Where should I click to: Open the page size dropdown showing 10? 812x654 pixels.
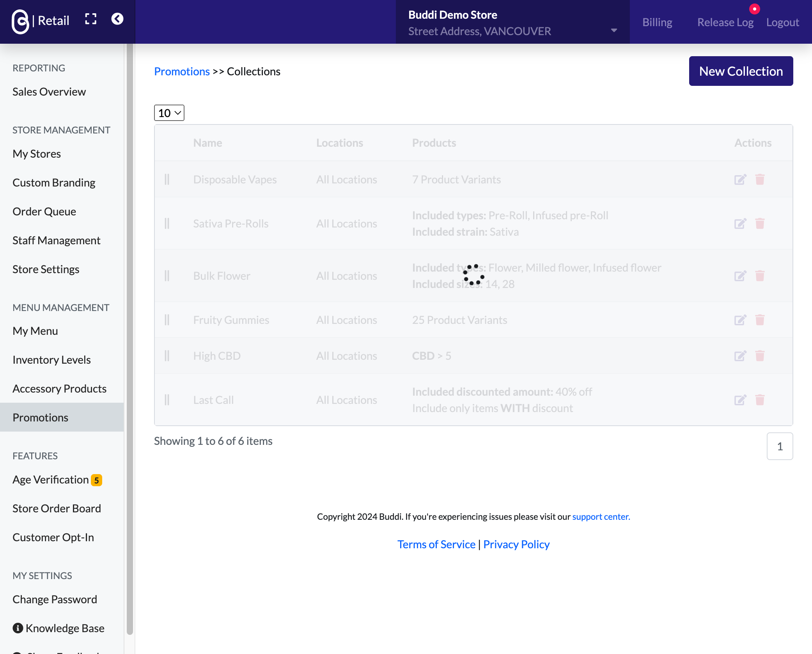(x=169, y=113)
